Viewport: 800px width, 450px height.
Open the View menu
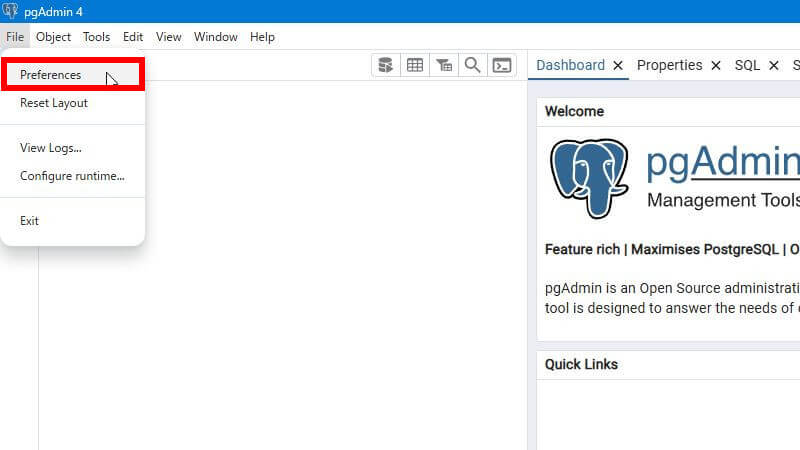click(x=168, y=37)
